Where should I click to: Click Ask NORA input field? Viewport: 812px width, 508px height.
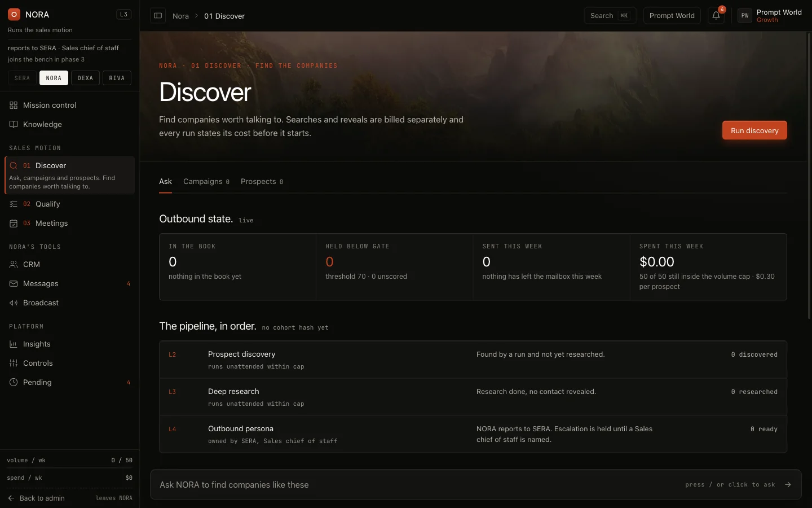tap(475, 485)
